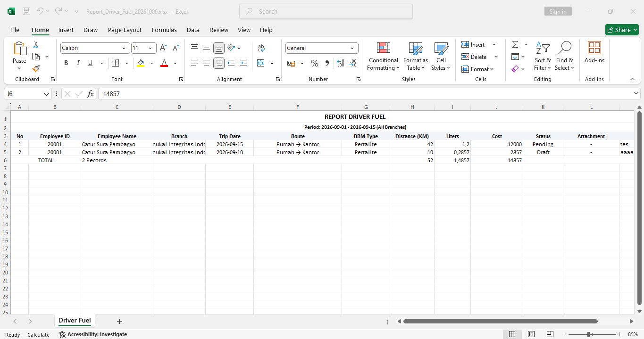Image resolution: width=644 pixels, height=339 pixels.
Task: Click the zoom slider
Action: point(592,334)
